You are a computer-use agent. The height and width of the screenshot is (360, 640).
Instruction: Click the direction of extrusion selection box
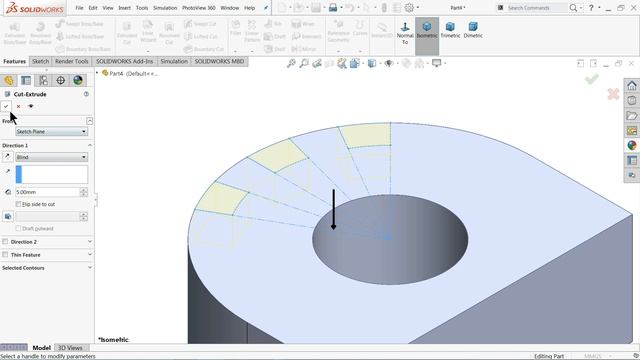pyautogui.click(x=51, y=174)
